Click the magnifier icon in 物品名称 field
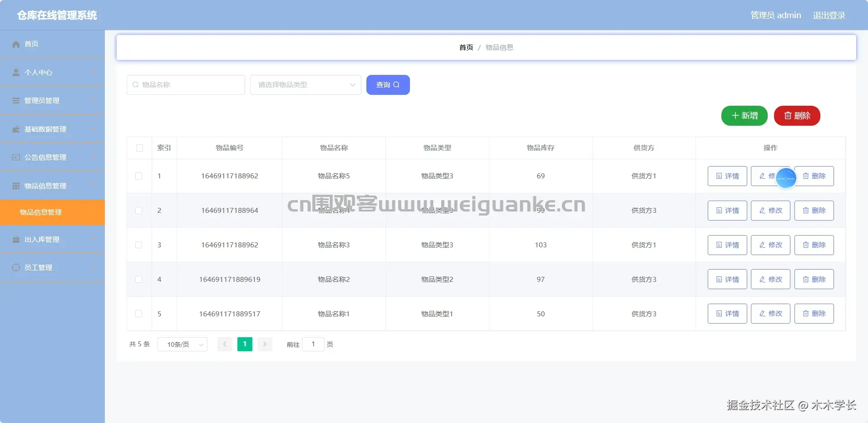This screenshot has width=868, height=423. 135,85
